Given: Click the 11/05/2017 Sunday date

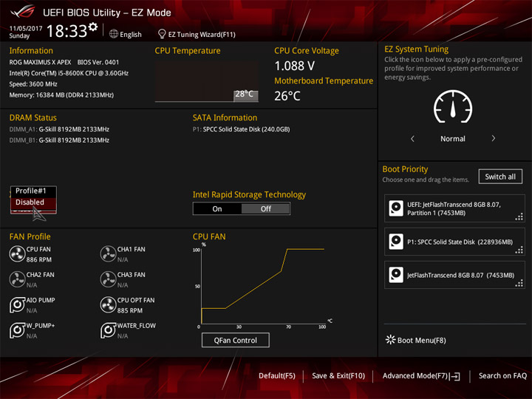Looking at the screenshot, I should pyautogui.click(x=26, y=32).
